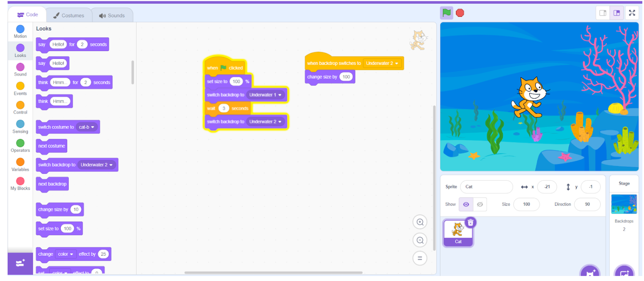The image size is (644, 281).
Task: Open the Sensing block category
Action: (x=20, y=127)
